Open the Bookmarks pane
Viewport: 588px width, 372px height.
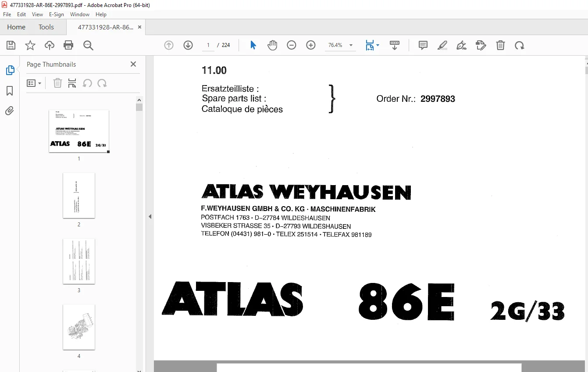(10, 91)
